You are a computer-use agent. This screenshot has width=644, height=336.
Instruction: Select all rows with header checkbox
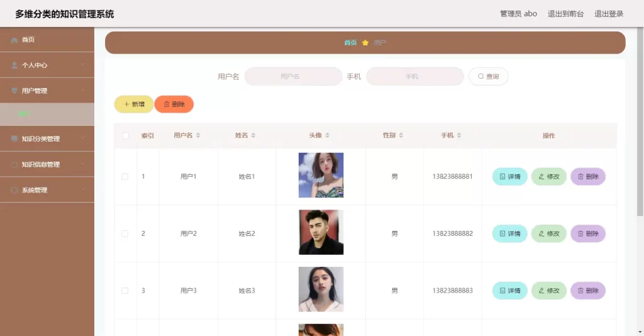click(126, 135)
